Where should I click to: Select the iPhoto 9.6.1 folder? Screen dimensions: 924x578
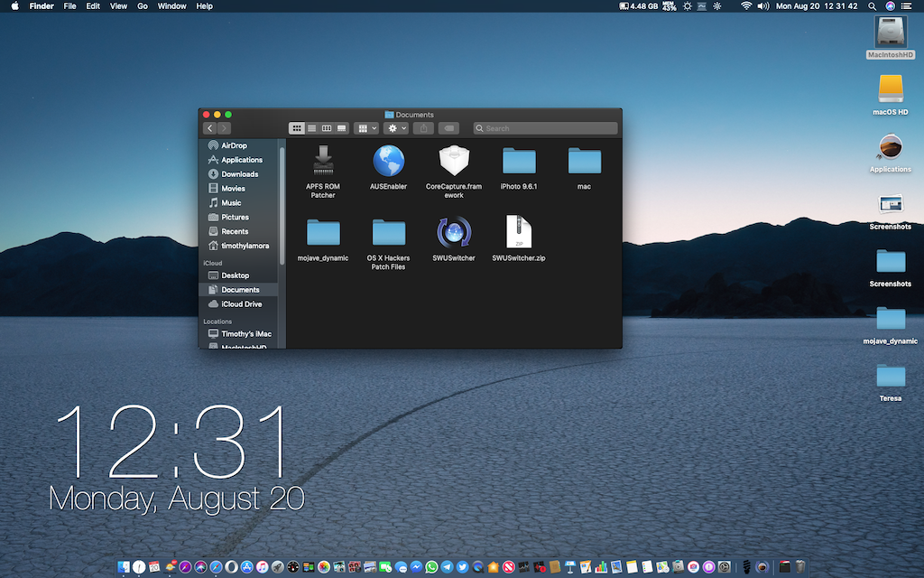click(x=519, y=168)
